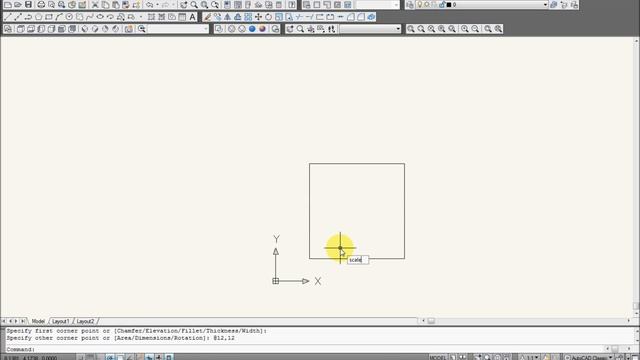The width and height of the screenshot is (640, 360).
Task: Select the Array modify tool
Action: pyautogui.click(x=248, y=17)
